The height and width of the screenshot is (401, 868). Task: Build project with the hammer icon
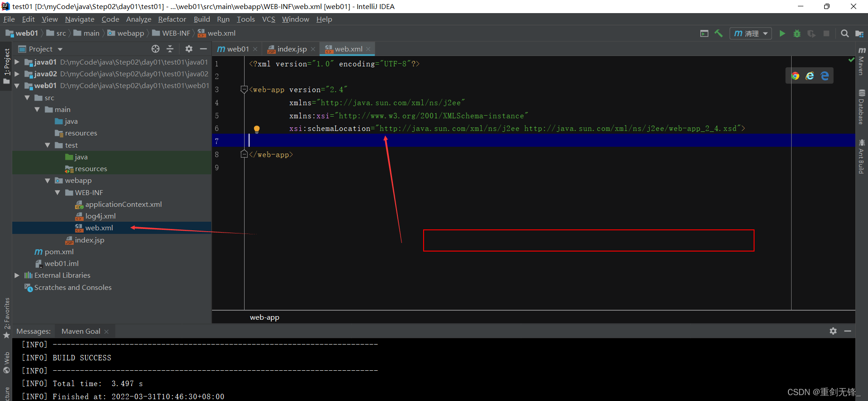point(718,33)
